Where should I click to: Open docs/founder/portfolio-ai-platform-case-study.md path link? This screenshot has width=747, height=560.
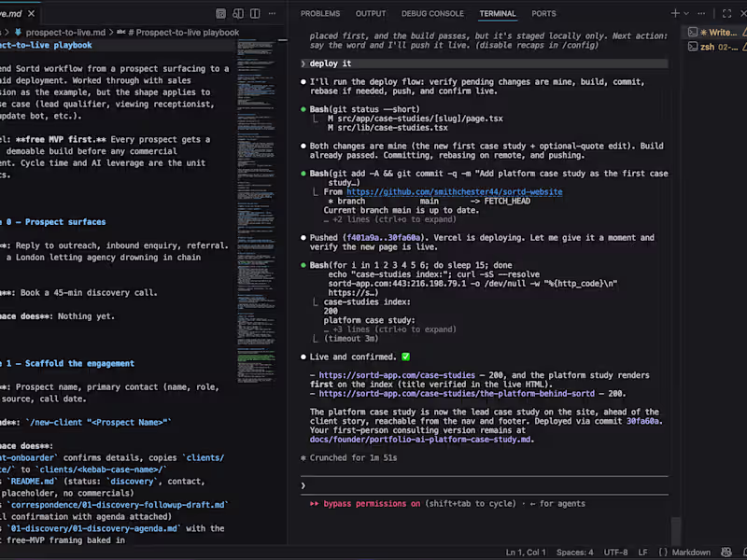(419, 440)
